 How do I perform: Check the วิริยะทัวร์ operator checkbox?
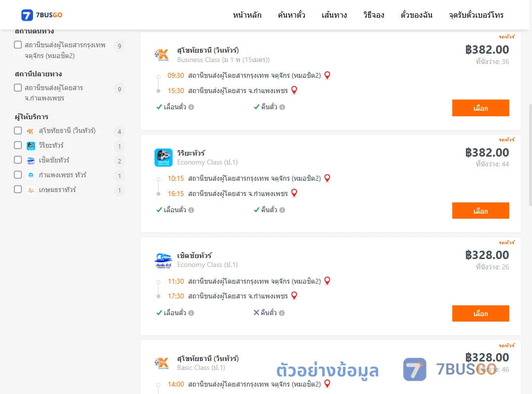pos(18,145)
